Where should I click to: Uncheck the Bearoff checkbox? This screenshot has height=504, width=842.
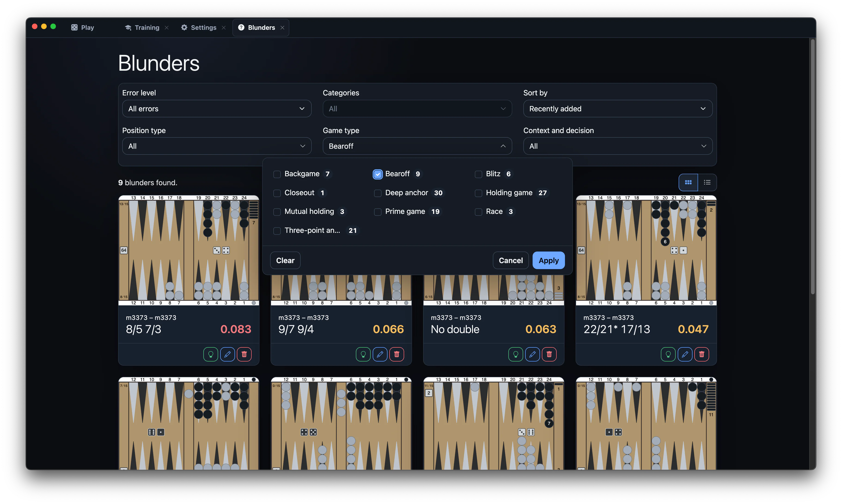[x=377, y=174]
